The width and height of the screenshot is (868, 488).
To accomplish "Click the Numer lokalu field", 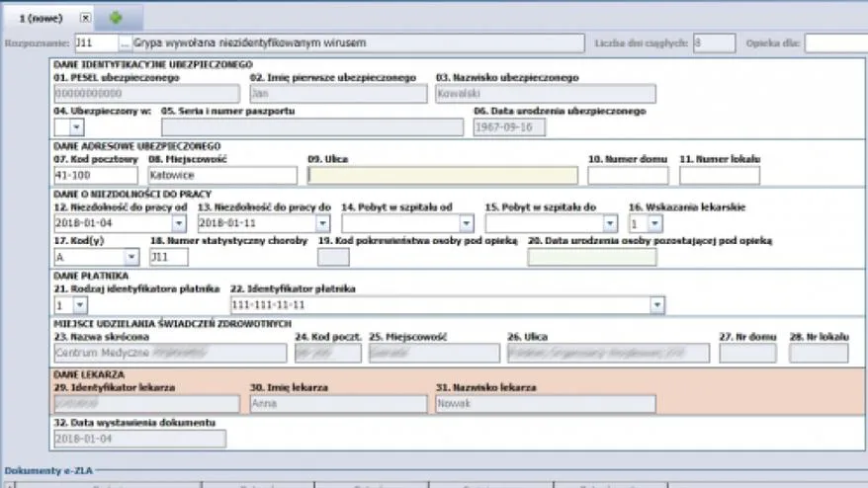I will point(720,176).
